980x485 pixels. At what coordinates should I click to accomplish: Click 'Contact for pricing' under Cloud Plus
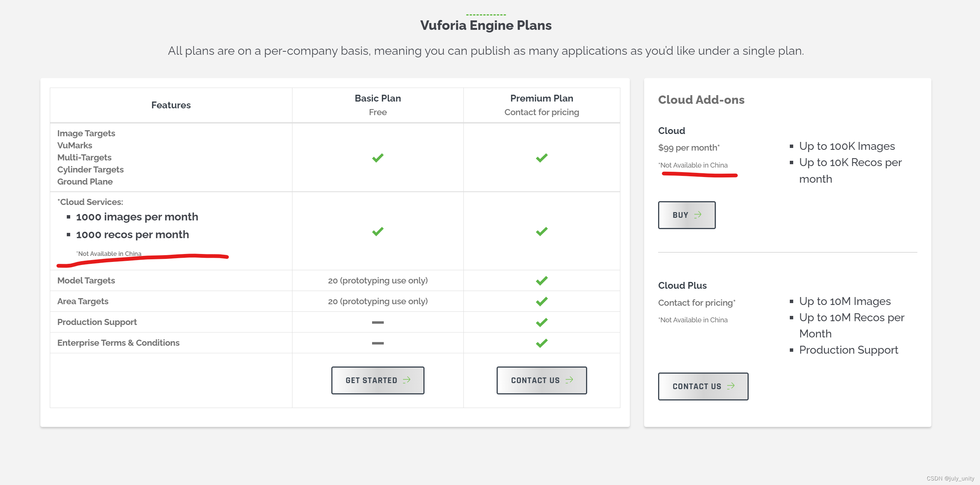697,303
